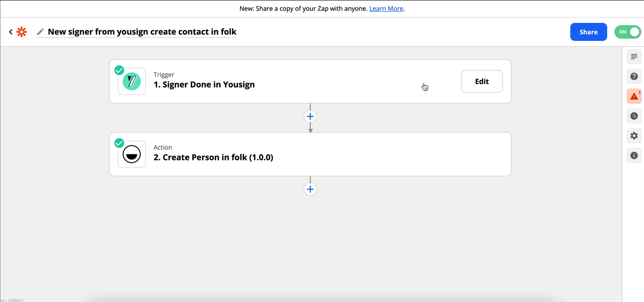Image resolution: width=644 pixels, height=302 pixels.
Task: Click the trigger step green checkmark
Action: (119, 70)
